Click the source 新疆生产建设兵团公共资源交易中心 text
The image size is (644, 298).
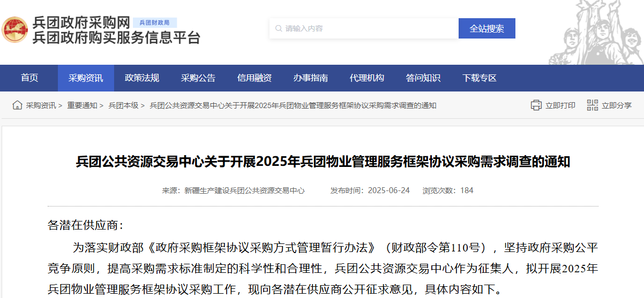(x=244, y=190)
